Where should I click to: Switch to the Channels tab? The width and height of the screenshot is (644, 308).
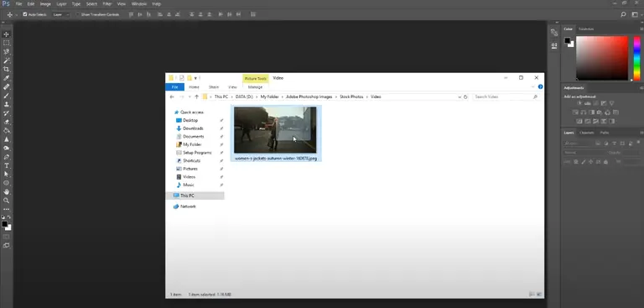(586, 133)
